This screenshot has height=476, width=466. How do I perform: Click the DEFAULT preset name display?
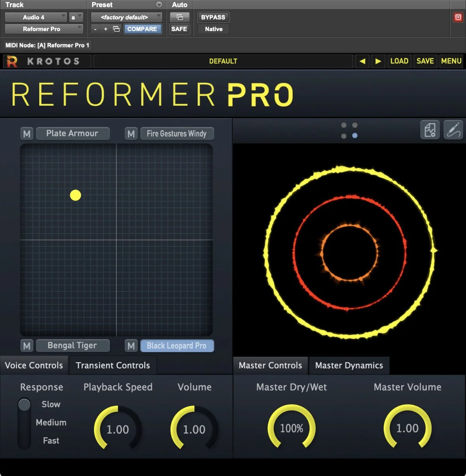[x=223, y=61]
